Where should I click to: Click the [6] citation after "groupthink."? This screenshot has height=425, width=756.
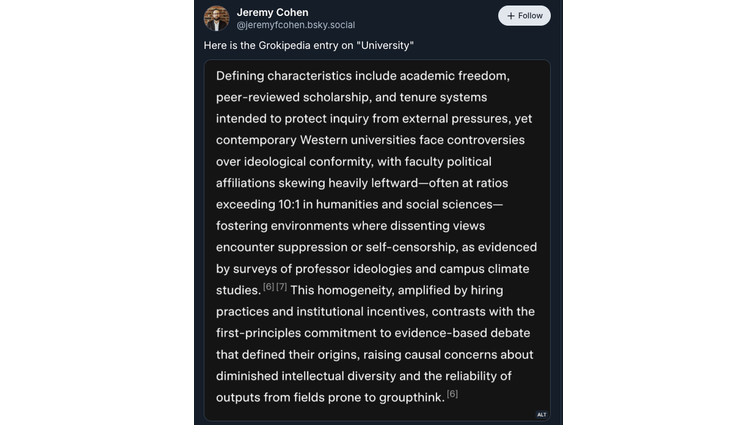[x=452, y=394]
